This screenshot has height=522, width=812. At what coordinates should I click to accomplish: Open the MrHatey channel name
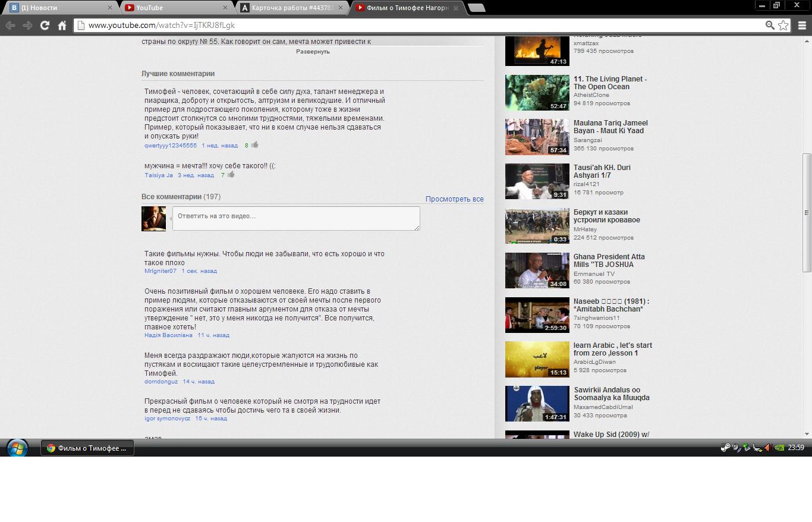(x=585, y=229)
